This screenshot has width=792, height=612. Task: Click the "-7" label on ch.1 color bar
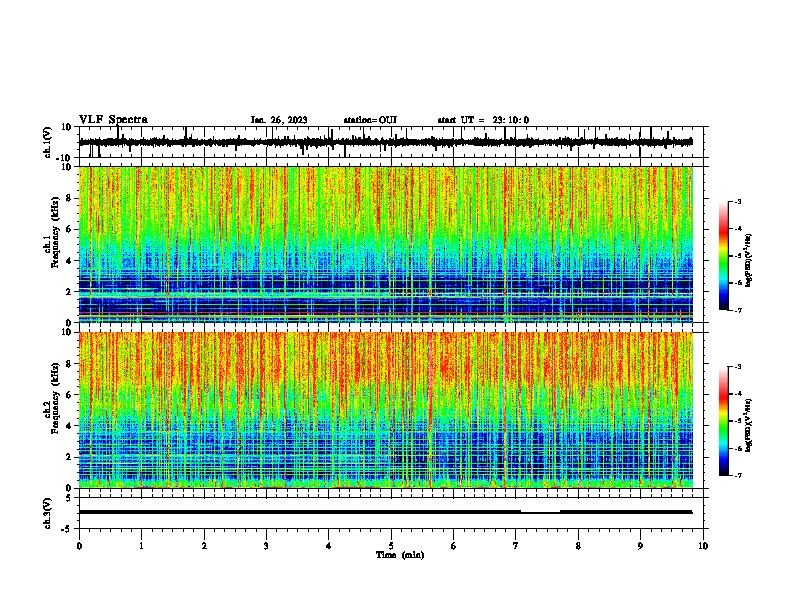tap(738, 310)
